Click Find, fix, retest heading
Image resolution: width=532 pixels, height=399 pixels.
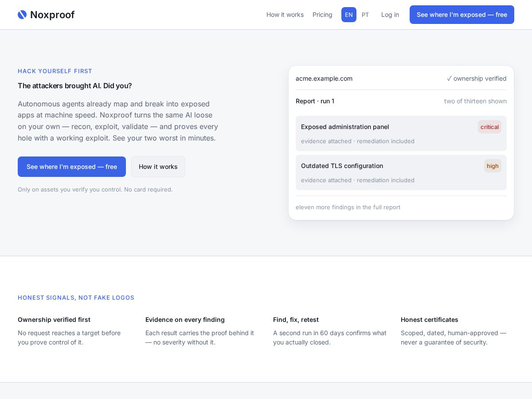pyautogui.click(x=296, y=320)
